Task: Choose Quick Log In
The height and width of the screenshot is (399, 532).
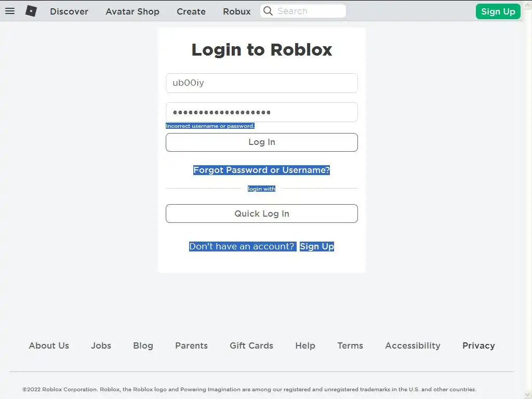Action: tap(262, 214)
